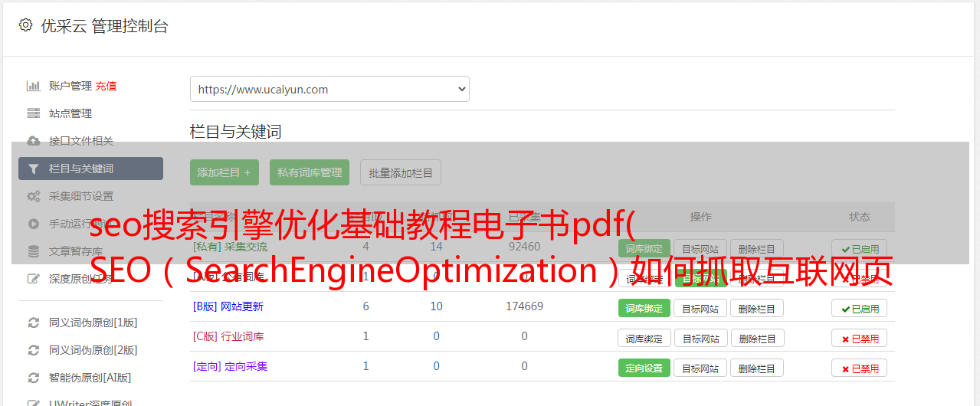
Task: Open 同义词伪原创[2版] in the sidebar
Action: 93,350
